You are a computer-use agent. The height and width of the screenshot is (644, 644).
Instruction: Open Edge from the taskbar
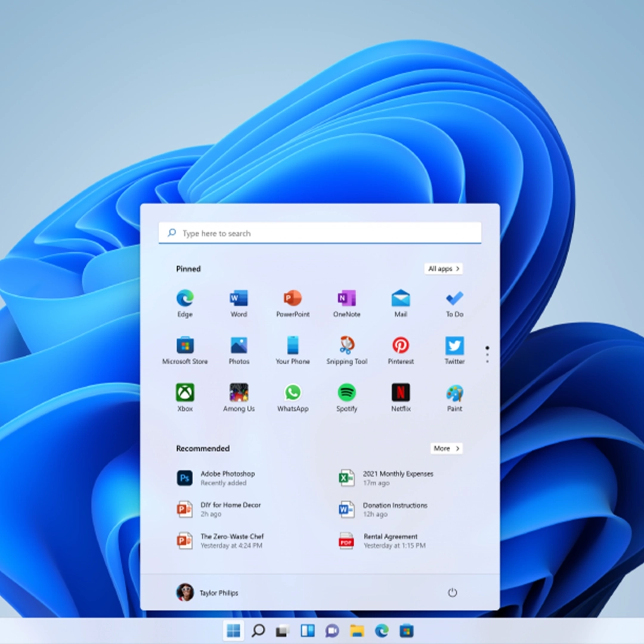(x=382, y=630)
